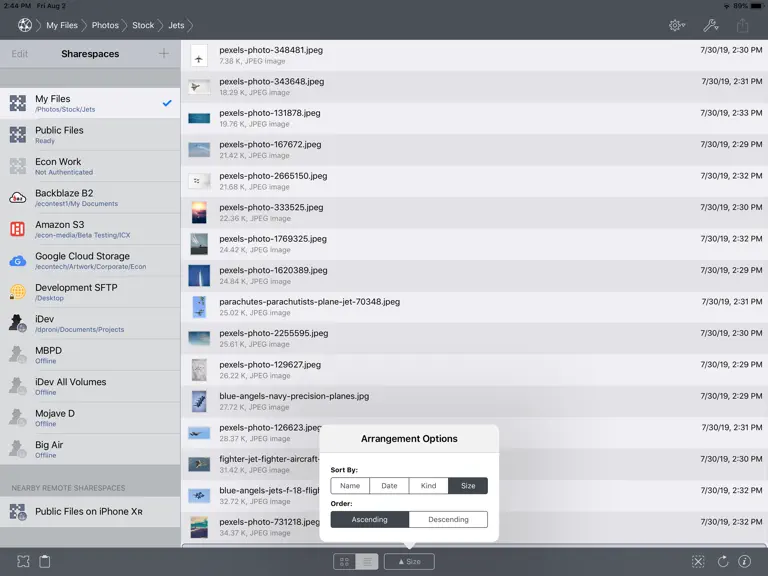Select pexels-photo-2665150.jpeg
The width and height of the screenshot is (768, 576).
(x=475, y=181)
